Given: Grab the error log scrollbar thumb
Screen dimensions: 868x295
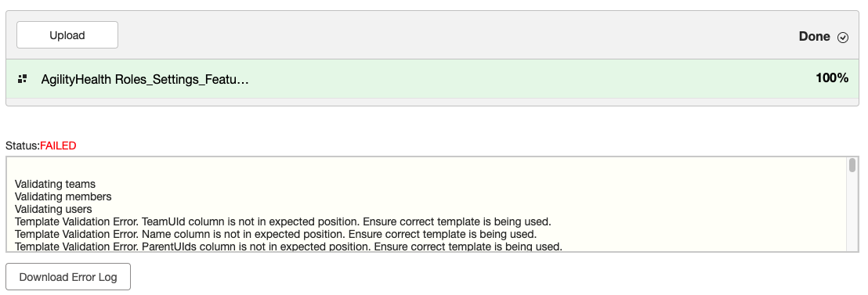Looking at the screenshot, I should tap(852, 165).
